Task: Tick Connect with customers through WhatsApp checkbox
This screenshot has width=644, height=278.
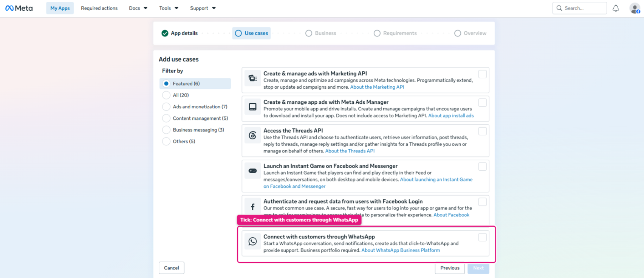Action: point(482,237)
